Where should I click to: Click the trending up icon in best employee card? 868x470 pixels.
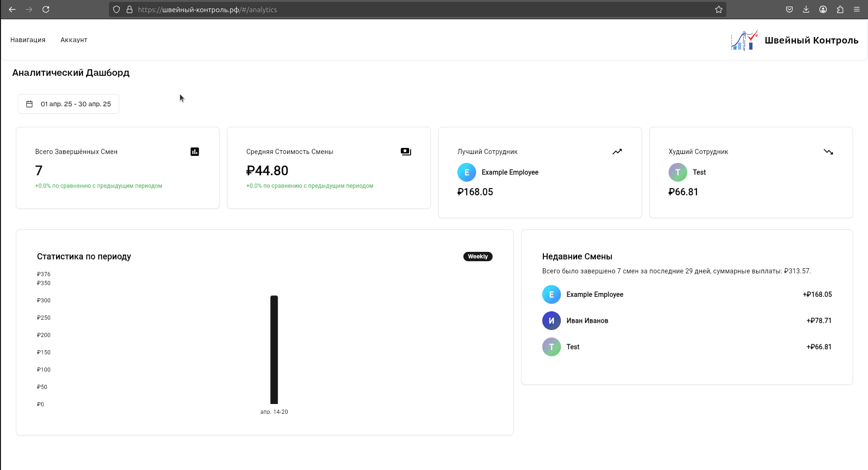point(617,152)
